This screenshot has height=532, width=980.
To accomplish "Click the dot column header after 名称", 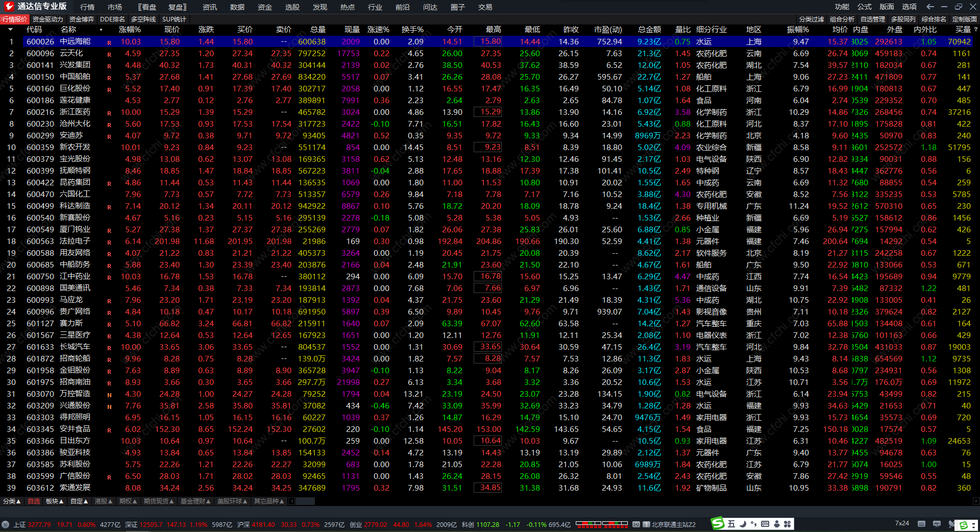I will tap(101, 30).
